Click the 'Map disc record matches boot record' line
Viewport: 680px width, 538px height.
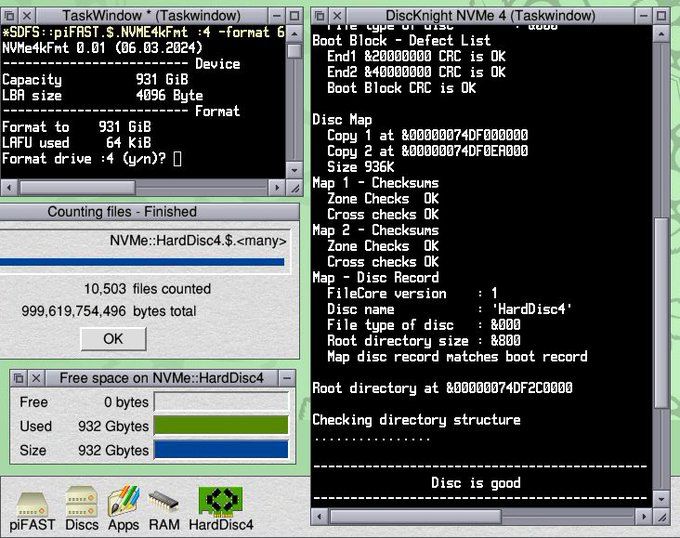(457, 356)
